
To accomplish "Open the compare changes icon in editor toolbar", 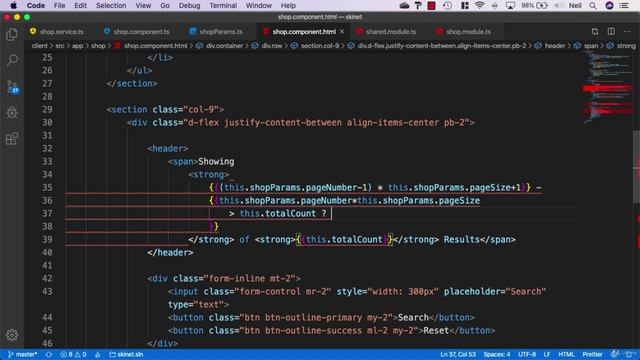I will (595, 31).
